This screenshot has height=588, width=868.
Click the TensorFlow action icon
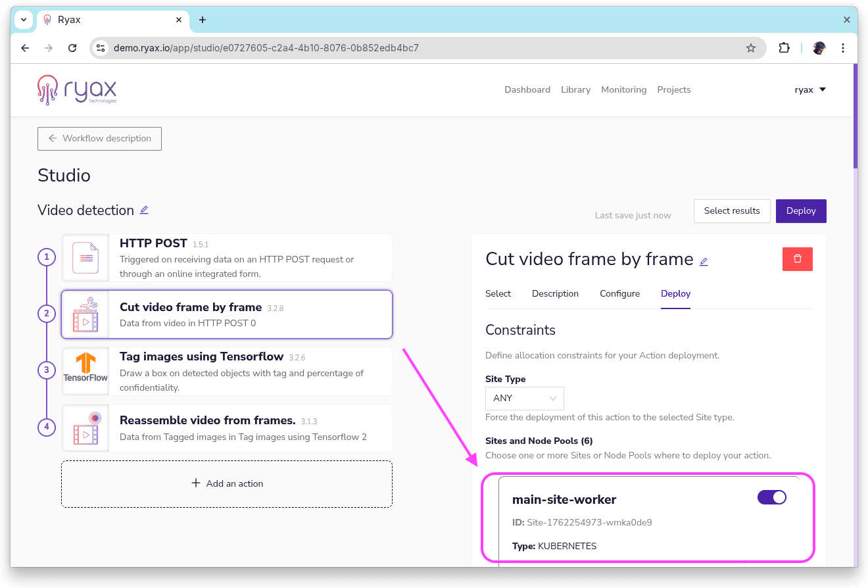click(x=85, y=371)
